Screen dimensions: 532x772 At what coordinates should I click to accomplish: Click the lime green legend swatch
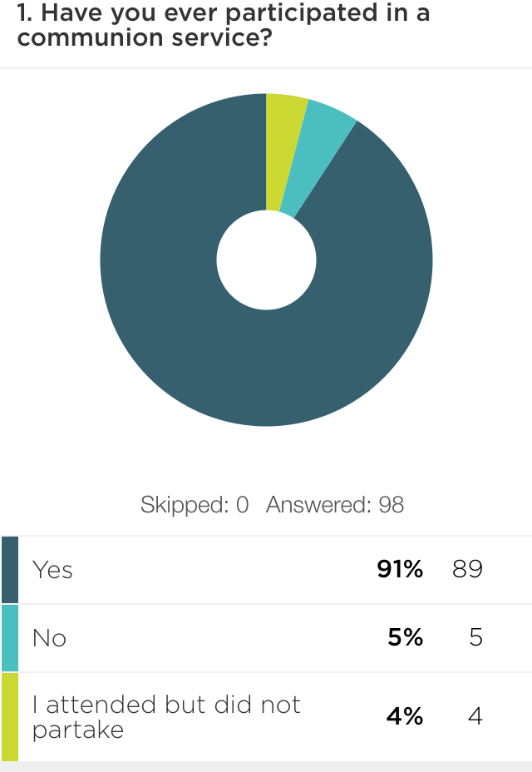(x=10, y=716)
